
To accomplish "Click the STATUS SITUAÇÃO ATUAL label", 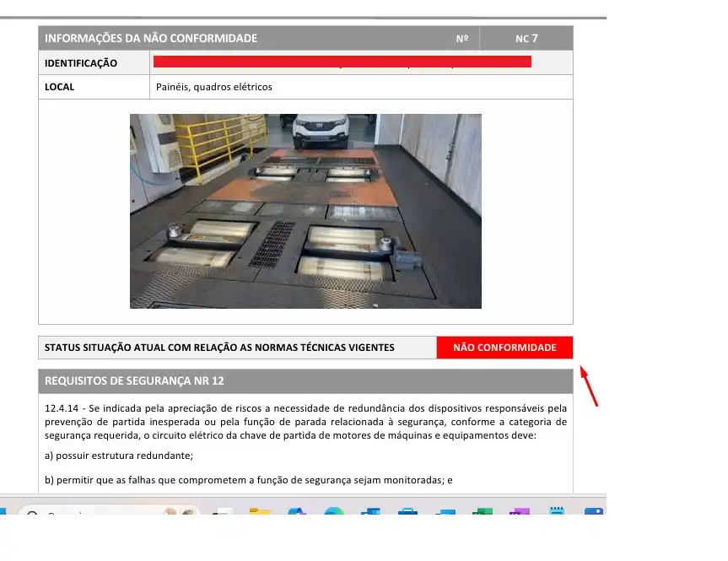I will (219, 348).
